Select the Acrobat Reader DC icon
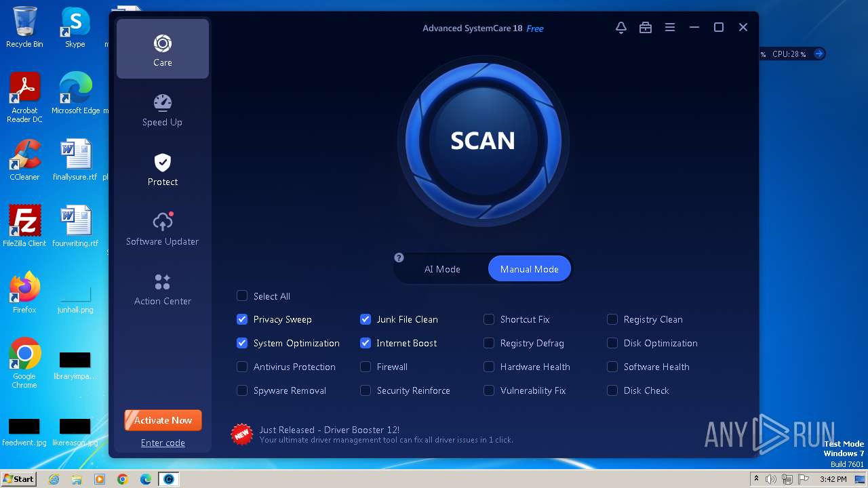The image size is (868, 488). (x=24, y=98)
